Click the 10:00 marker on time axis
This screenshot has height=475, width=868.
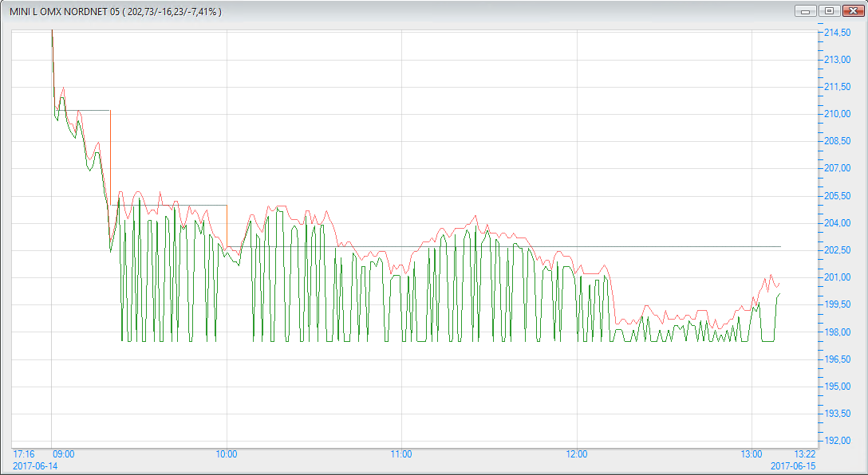[x=227, y=454]
